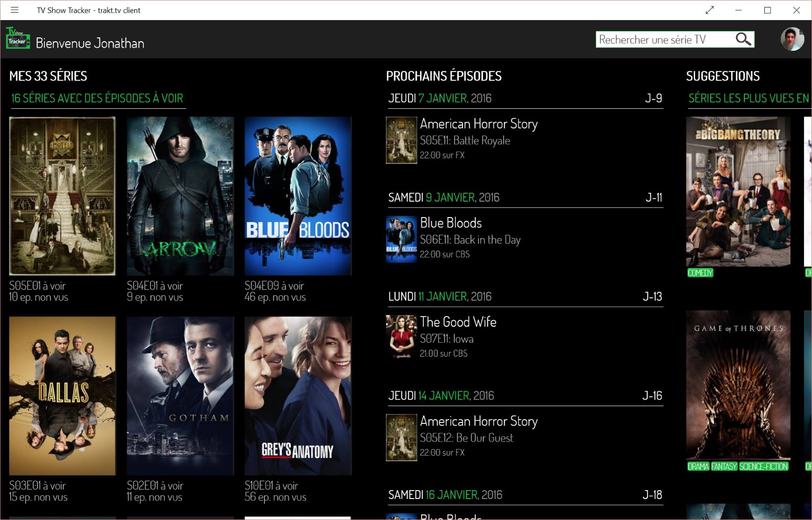Open American Horror Story title on 14 janvier

pyautogui.click(x=479, y=421)
